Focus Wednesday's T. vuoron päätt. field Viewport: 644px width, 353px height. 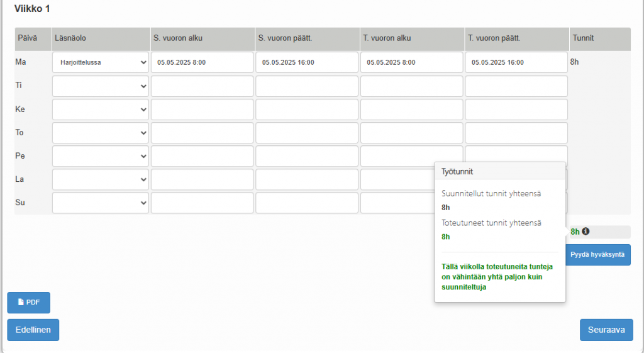(516, 109)
